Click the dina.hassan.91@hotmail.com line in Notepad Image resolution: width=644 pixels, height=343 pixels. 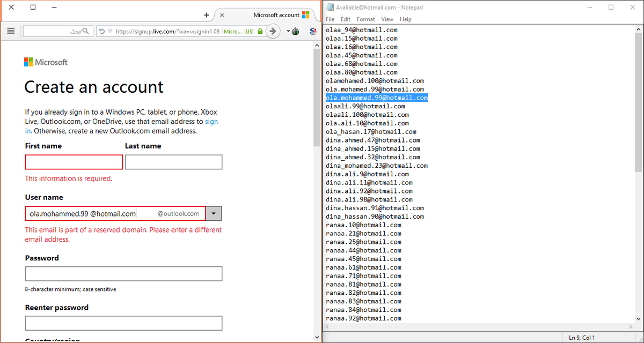pyautogui.click(x=375, y=208)
